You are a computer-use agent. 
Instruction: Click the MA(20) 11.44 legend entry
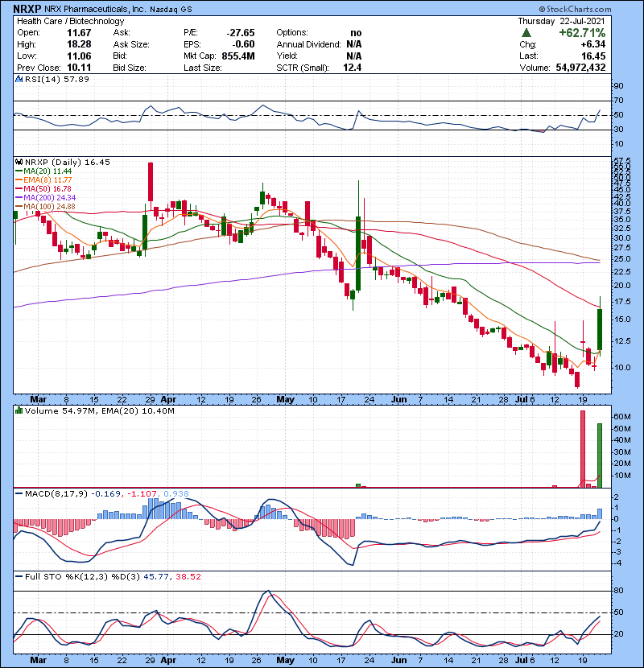pyautogui.click(x=43, y=171)
